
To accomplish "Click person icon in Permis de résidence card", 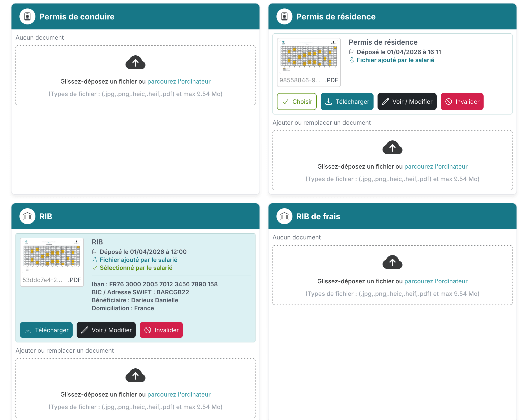I will [352, 60].
